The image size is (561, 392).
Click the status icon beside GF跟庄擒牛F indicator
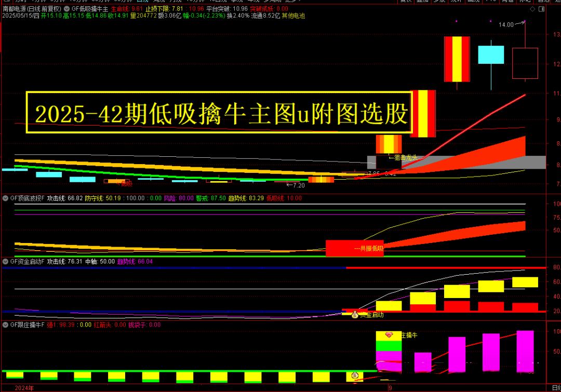[x=5, y=325]
